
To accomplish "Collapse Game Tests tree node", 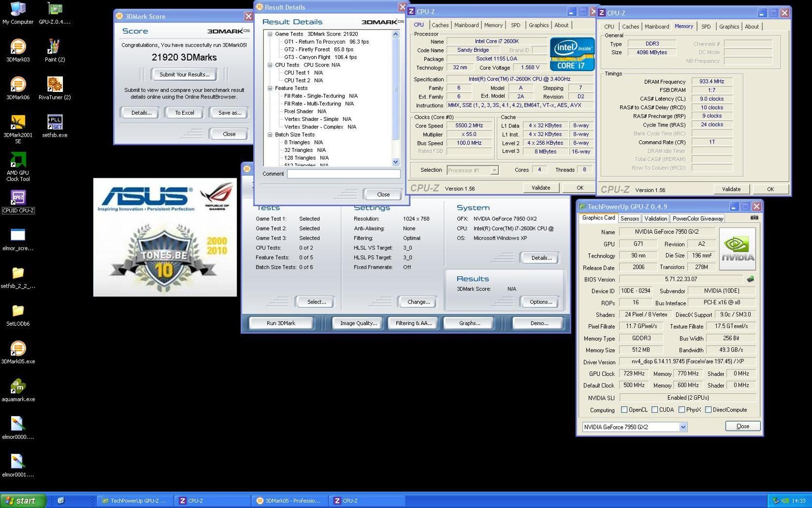I will pyautogui.click(x=270, y=34).
